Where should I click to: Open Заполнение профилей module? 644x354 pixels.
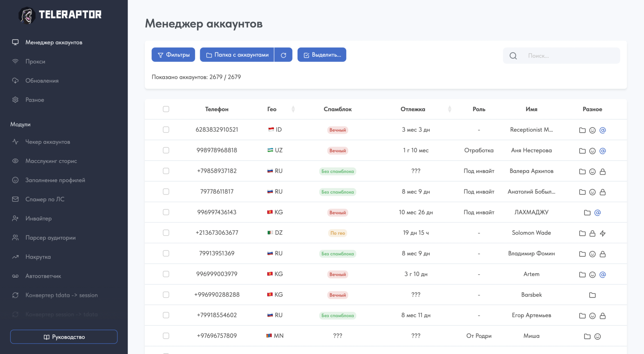55,180
